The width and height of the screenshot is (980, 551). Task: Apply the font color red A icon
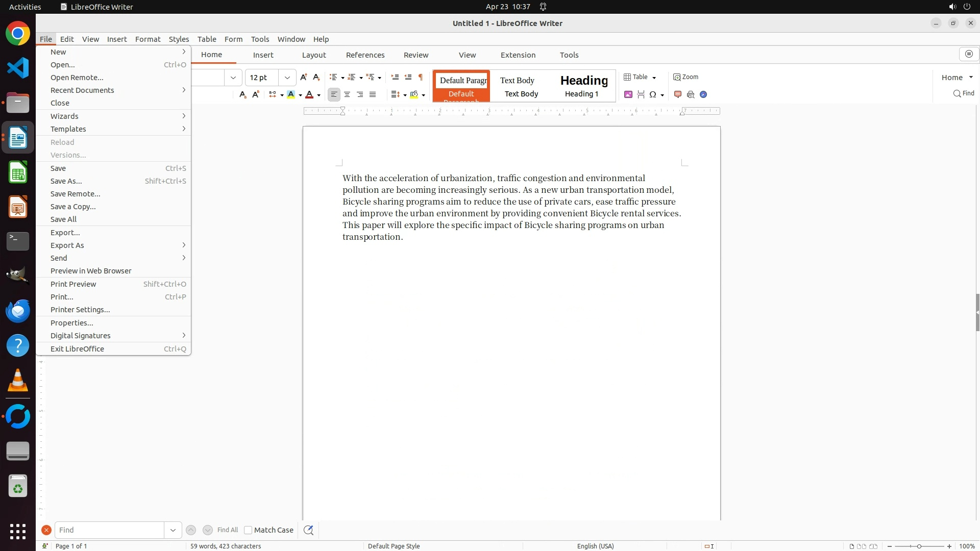pos(309,94)
